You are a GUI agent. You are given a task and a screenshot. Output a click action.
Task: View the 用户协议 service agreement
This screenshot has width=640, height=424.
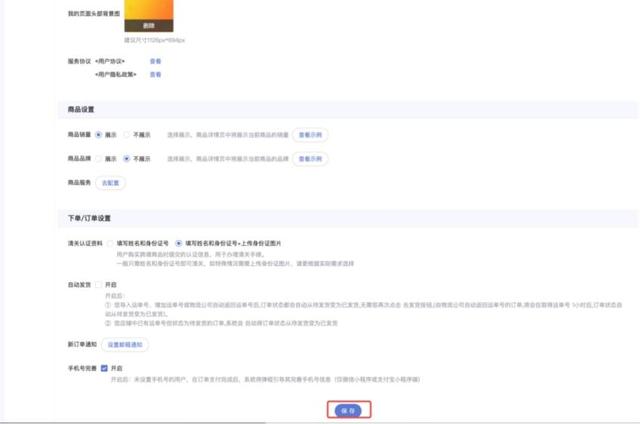155,61
